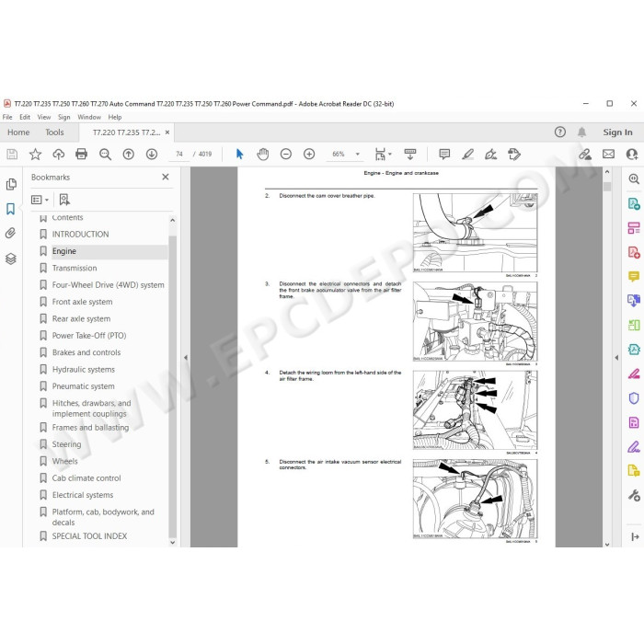
Task: Send file by email envelope icon
Action: coord(608,154)
